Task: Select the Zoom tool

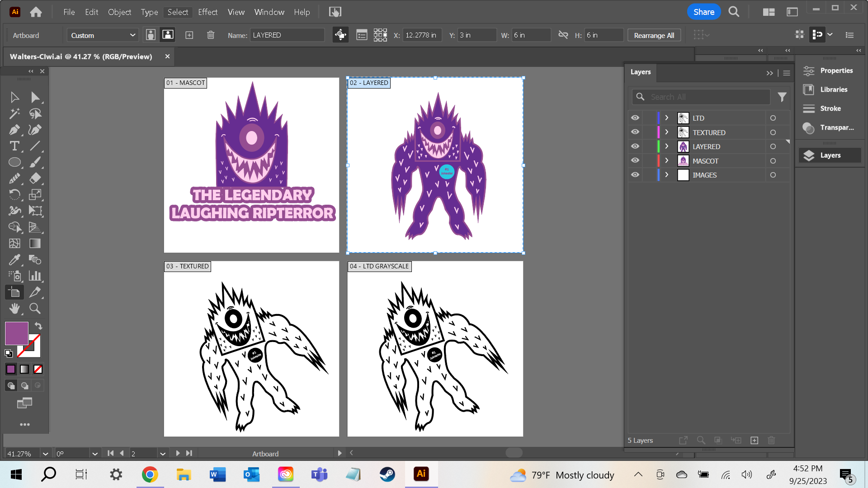Action: pyautogui.click(x=35, y=309)
